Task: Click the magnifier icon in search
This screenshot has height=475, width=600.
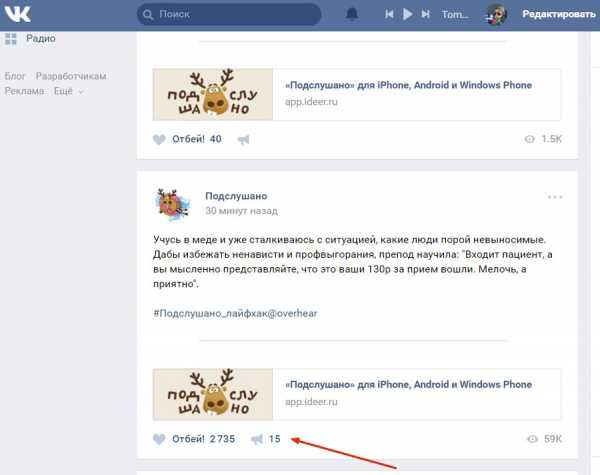Action: pos(148,15)
